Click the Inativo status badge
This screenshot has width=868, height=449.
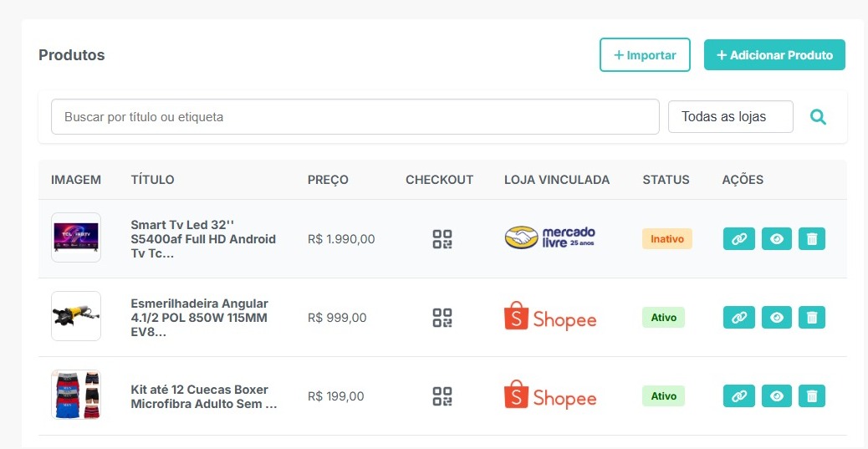tap(666, 239)
